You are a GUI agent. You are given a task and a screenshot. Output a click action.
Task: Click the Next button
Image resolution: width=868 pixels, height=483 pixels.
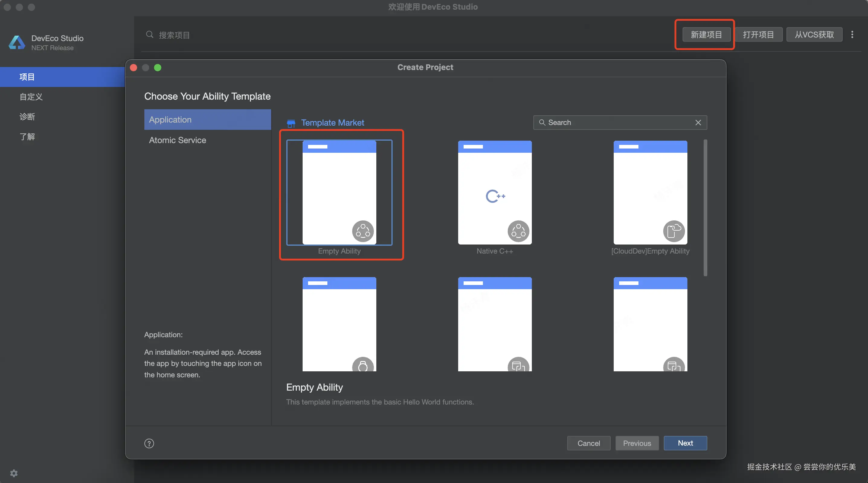685,443
